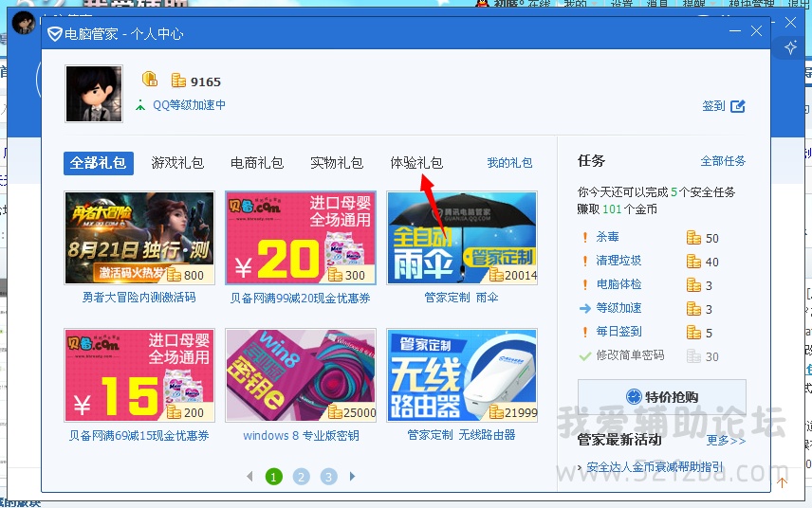Open the ¥20 贝备网 coupon thumbnail
The width and height of the screenshot is (812, 508).
click(301, 238)
